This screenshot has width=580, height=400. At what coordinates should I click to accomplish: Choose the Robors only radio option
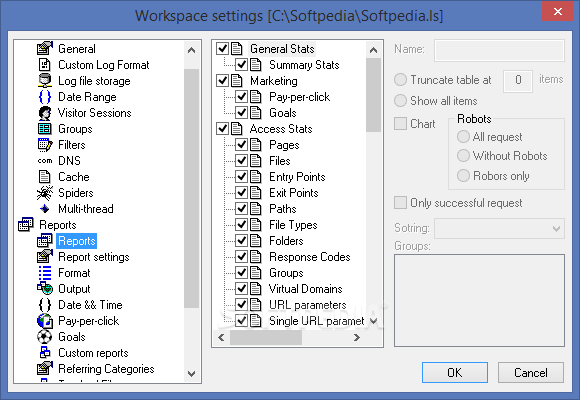[x=463, y=175]
